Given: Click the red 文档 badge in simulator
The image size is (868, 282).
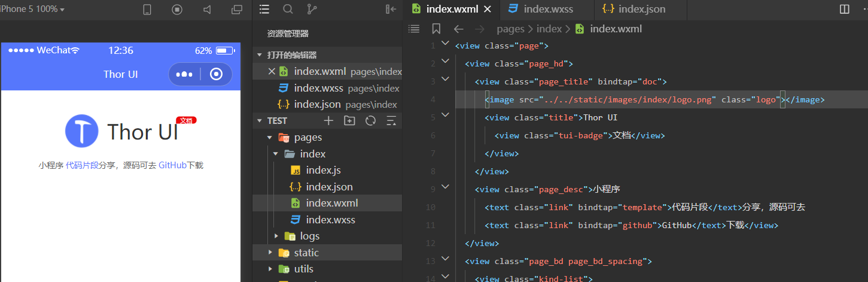Looking at the screenshot, I should (x=186, y=120).
